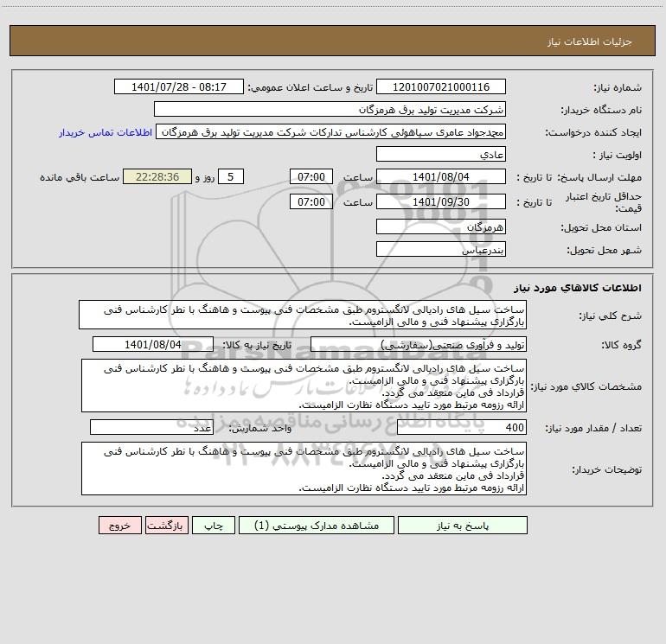666x644 pixels.
Task: Click the countdown timer 22:28:36
Action: (157, 176)
